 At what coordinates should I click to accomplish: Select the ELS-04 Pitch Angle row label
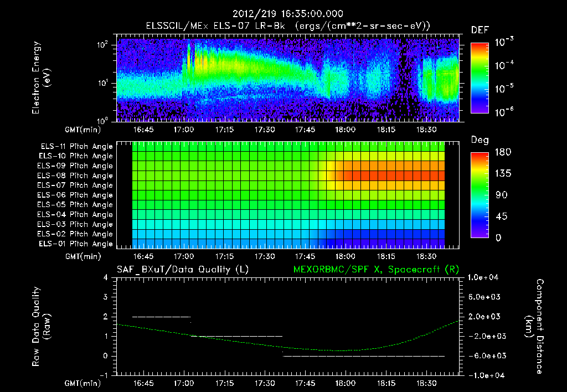click(75, 214)
